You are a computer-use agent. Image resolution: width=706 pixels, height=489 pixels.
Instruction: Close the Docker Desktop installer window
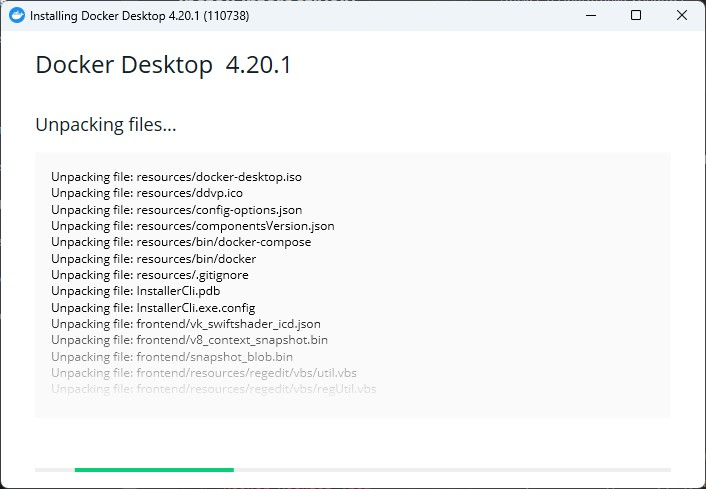(x=682, y=15)
